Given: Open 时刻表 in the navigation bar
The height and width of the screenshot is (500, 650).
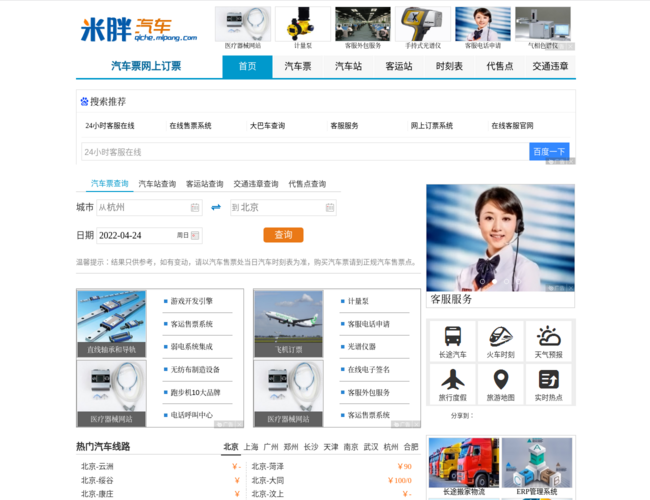Looking at the screenshot, I should (x=449, y=67).
